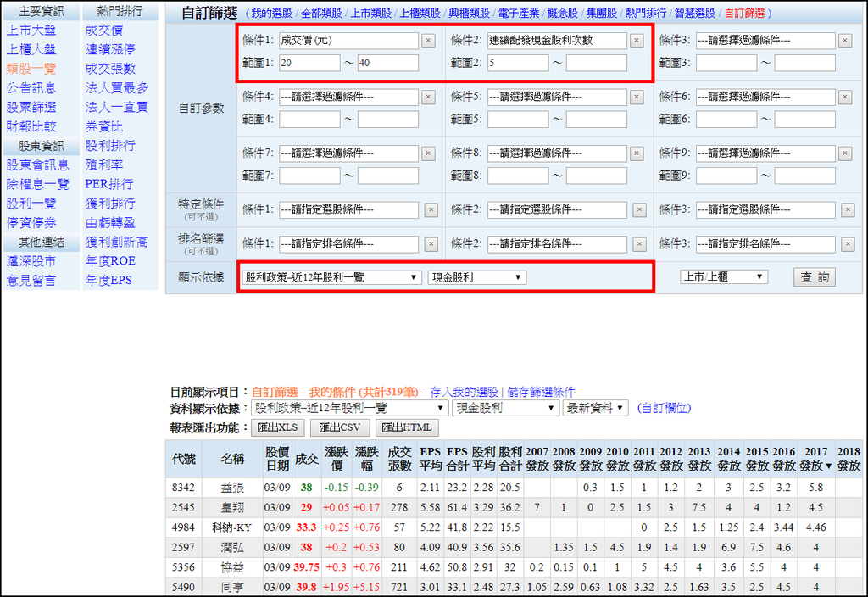Click stock name 皇翔 in the table
The height and width of the screenshot is (597, 868).
point(232,507)
